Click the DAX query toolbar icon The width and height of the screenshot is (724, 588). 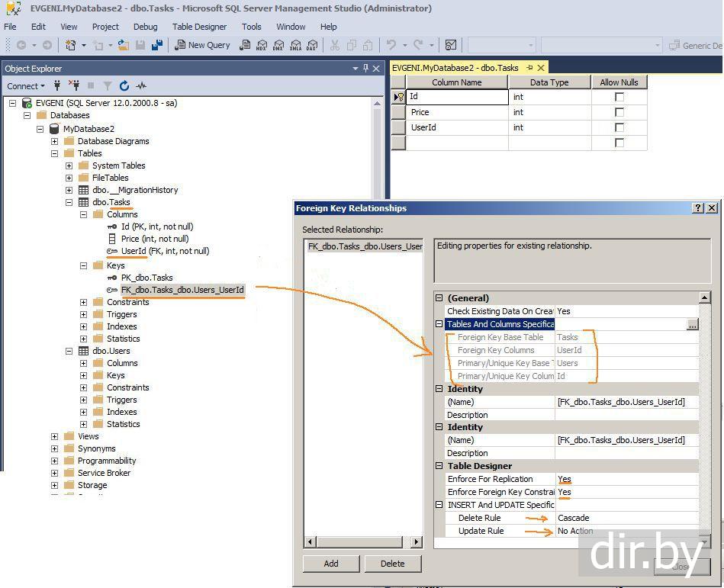coord(311,45)
